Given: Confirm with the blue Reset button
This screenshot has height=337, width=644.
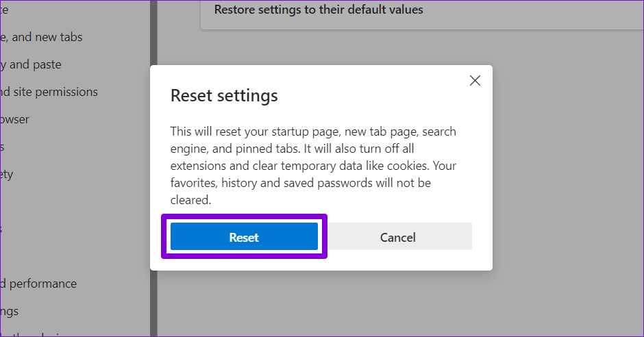Looking at the screenshot, I should [244, 237].
